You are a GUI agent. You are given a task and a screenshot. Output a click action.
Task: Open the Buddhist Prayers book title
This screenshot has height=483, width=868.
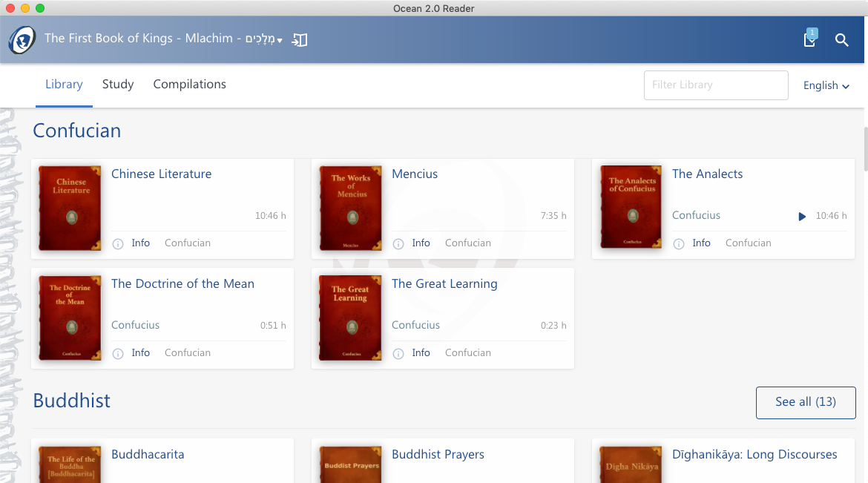pos(438,454)
